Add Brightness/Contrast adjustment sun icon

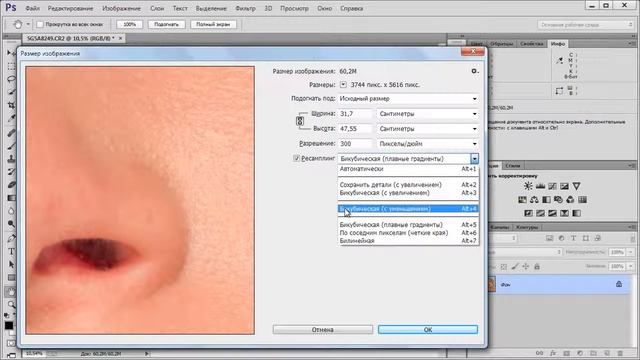coord(528,186)
